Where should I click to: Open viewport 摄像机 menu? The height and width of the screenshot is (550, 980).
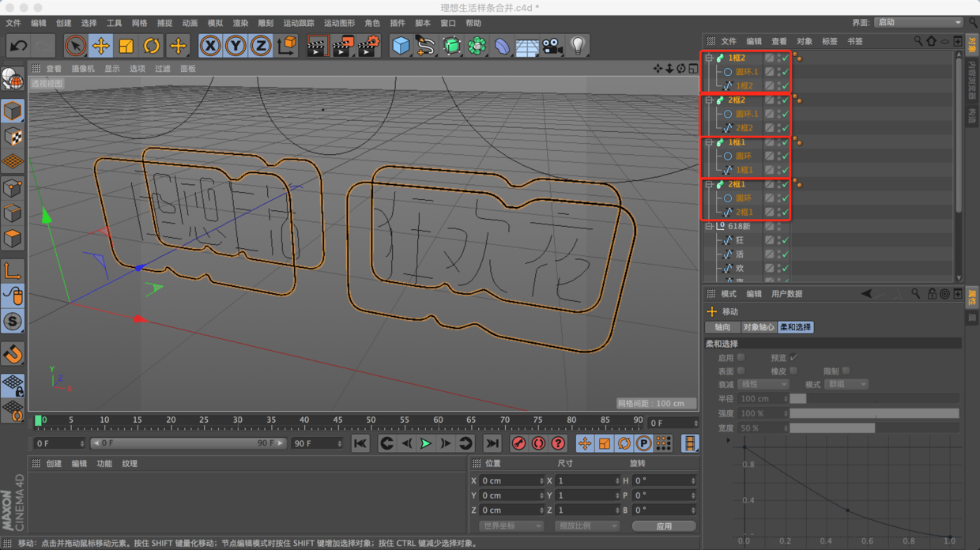click(83, 69)
